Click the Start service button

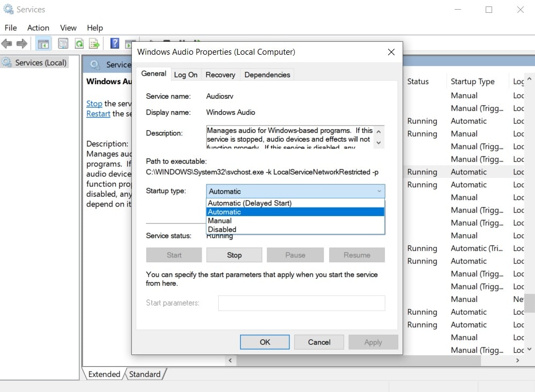(174, 255)
